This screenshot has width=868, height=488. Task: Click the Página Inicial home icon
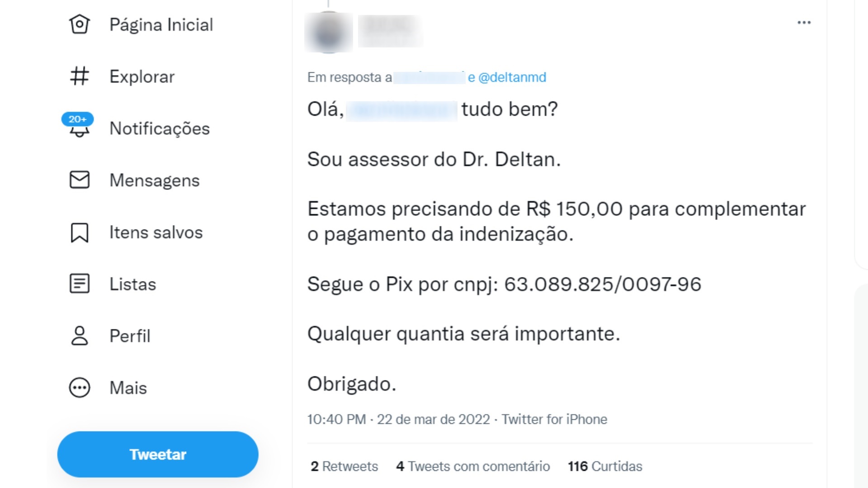tap(80, 24)
